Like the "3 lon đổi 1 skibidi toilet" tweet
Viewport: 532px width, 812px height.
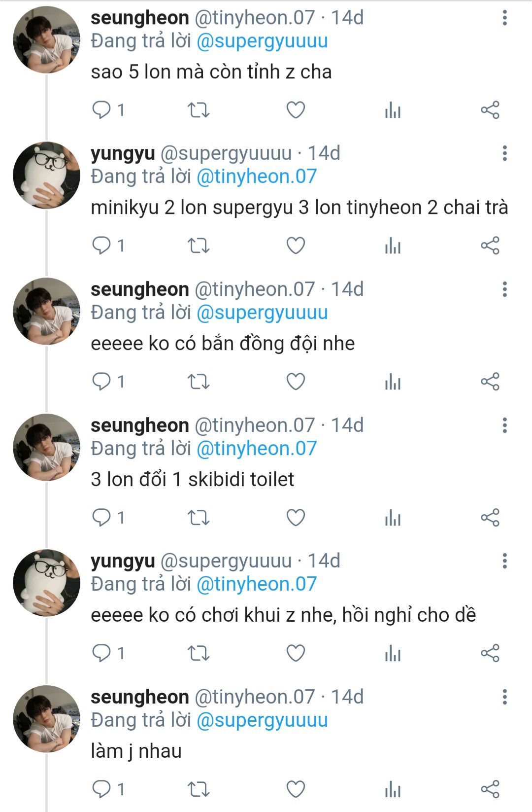coord(296,517)
